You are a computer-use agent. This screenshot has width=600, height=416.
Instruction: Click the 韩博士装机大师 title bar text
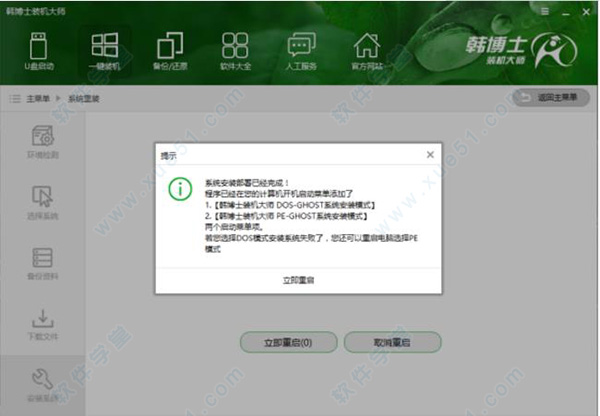point(36,11)
